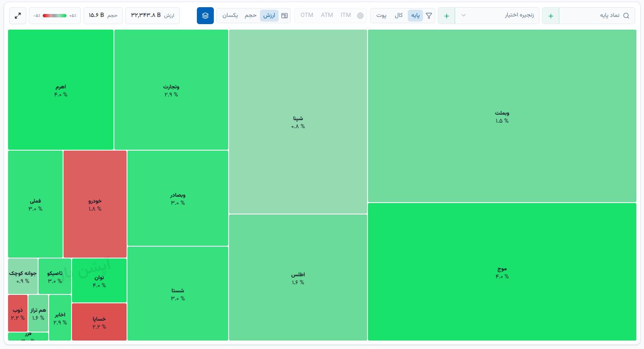The height and width of the screenshot is (349, 644).
Task: Open the funnel filter icon
Action: point(429,16)
